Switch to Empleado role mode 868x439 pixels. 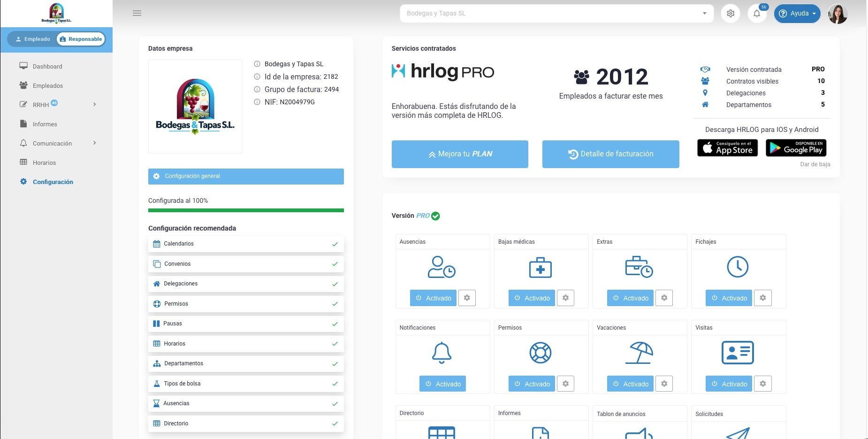tap(33, 39)
